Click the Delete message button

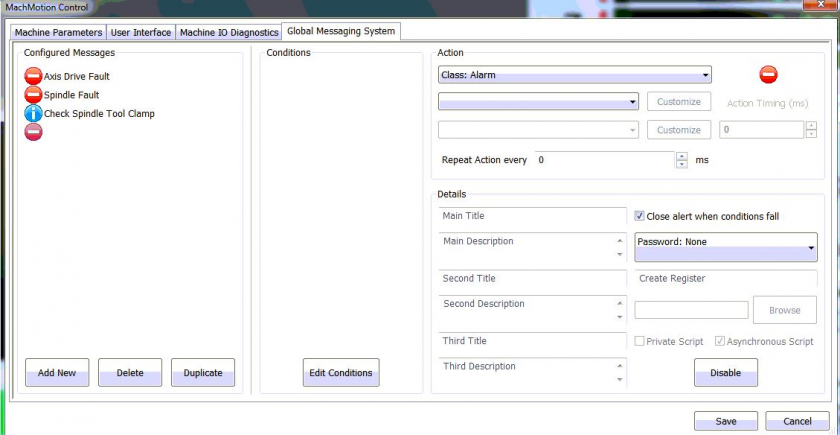(130, 372)
